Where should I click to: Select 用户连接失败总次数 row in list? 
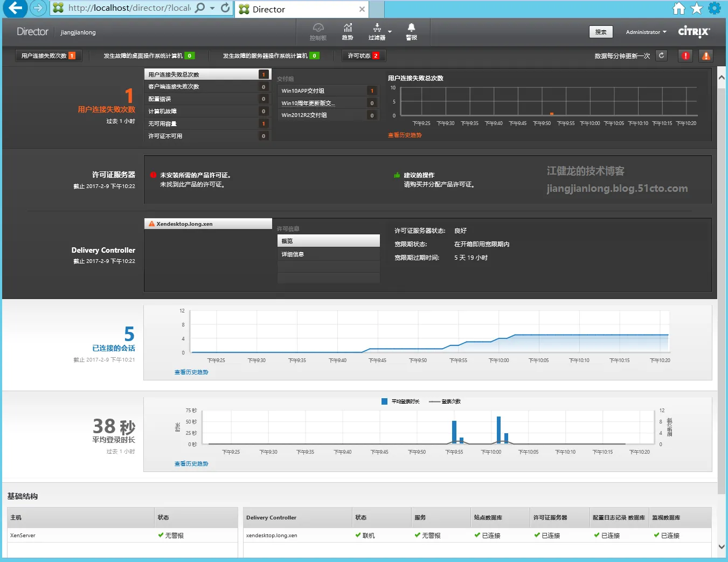click(207, 74)
